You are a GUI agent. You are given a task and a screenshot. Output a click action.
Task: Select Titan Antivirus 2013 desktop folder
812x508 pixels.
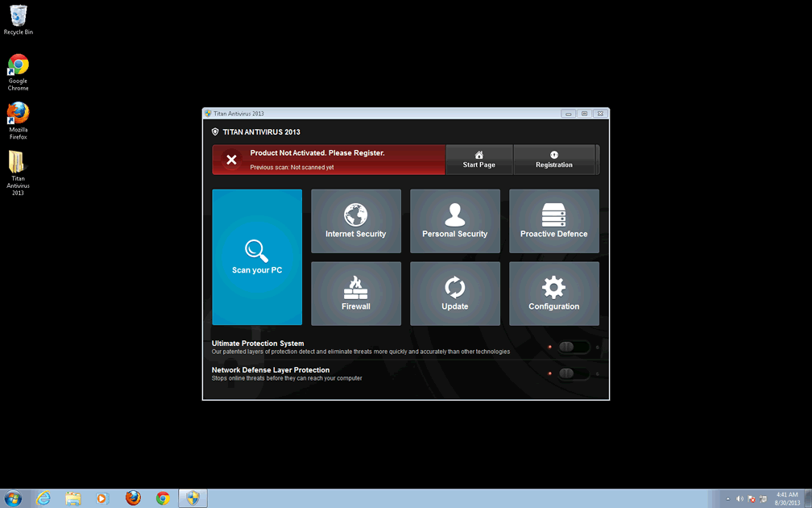point(18,173)
